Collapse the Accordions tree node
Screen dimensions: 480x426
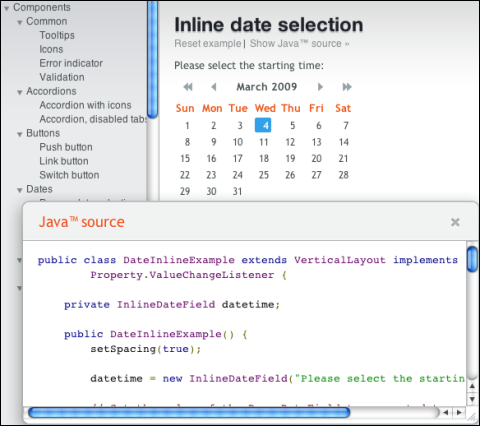20,92
